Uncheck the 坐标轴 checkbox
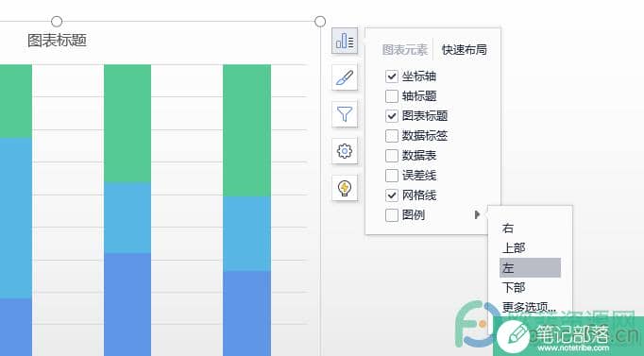 pos(392,76)
